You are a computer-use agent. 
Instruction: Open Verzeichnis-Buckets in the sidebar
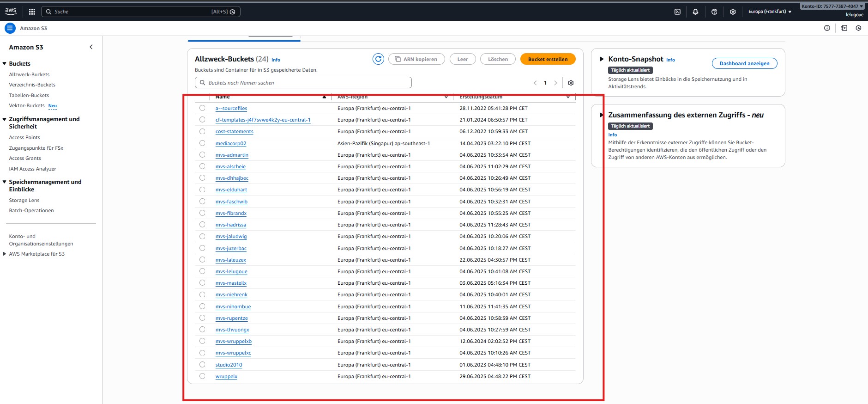[x=32, y=85]
